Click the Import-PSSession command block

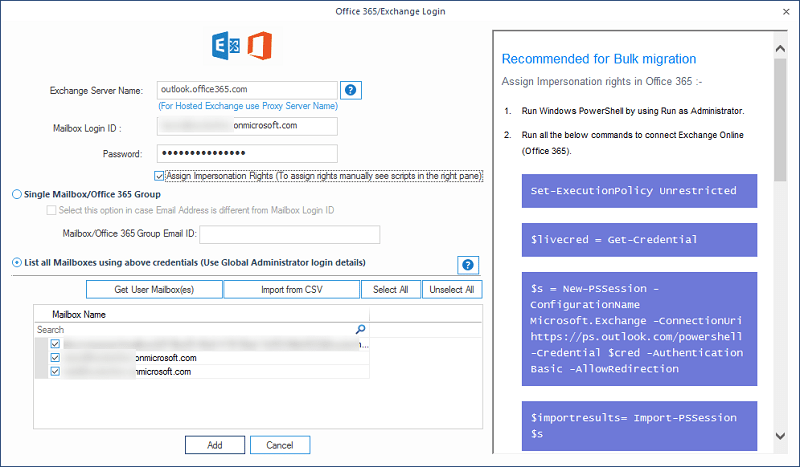point(639,426)
